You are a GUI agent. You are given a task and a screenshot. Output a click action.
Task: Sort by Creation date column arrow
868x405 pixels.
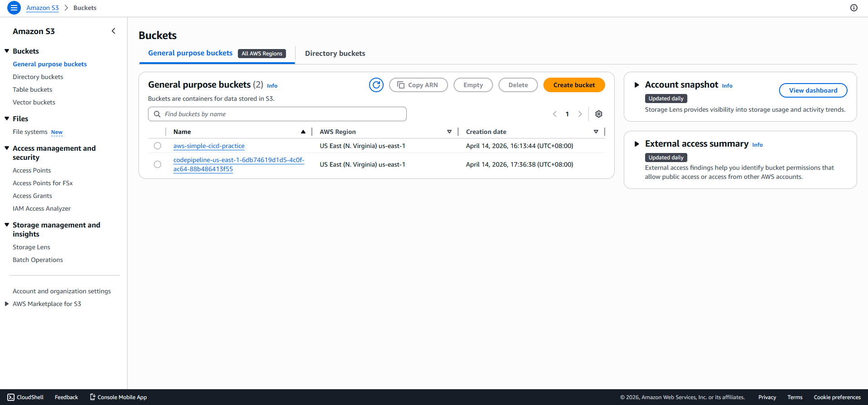596,132
